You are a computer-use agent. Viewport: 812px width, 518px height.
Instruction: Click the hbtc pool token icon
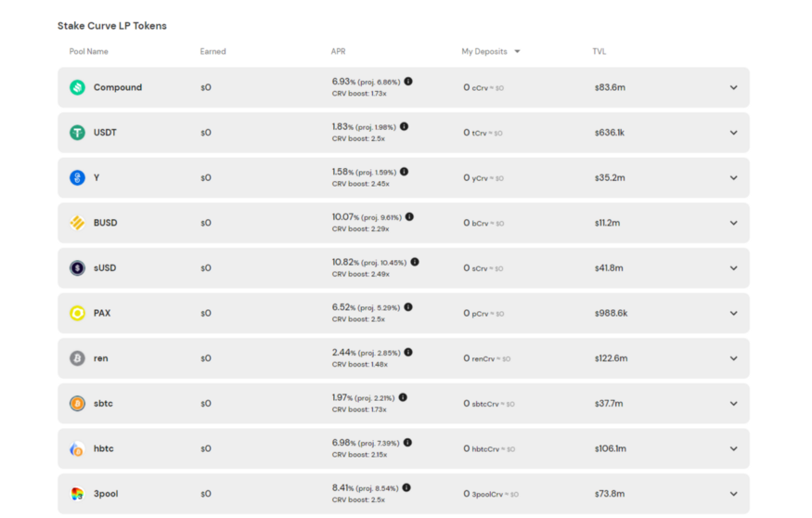point(77,448)
